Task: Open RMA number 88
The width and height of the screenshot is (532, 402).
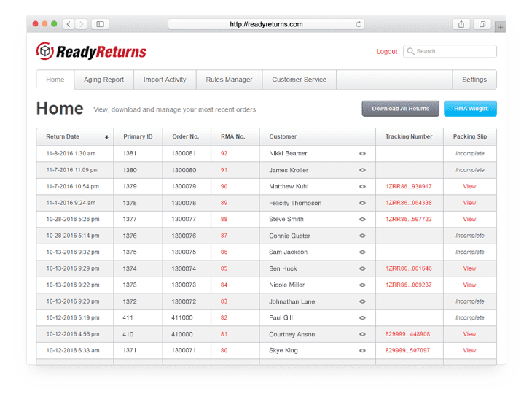Action: pyautogui.click(x=224, y=220)
